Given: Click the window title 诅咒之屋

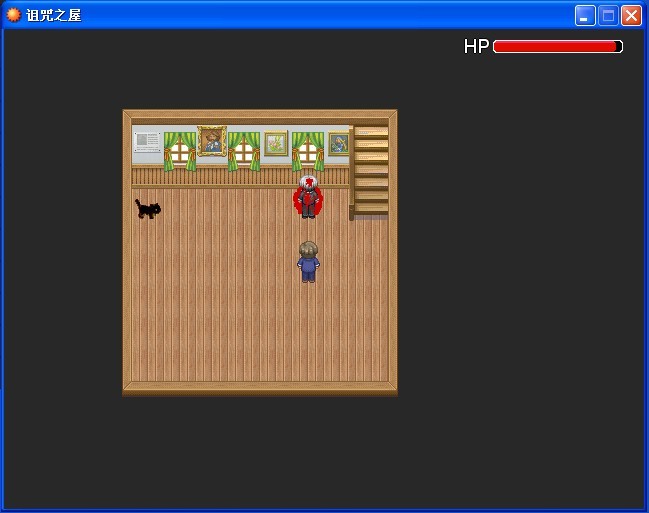Looking at the screenshot, I should (53, 15).
